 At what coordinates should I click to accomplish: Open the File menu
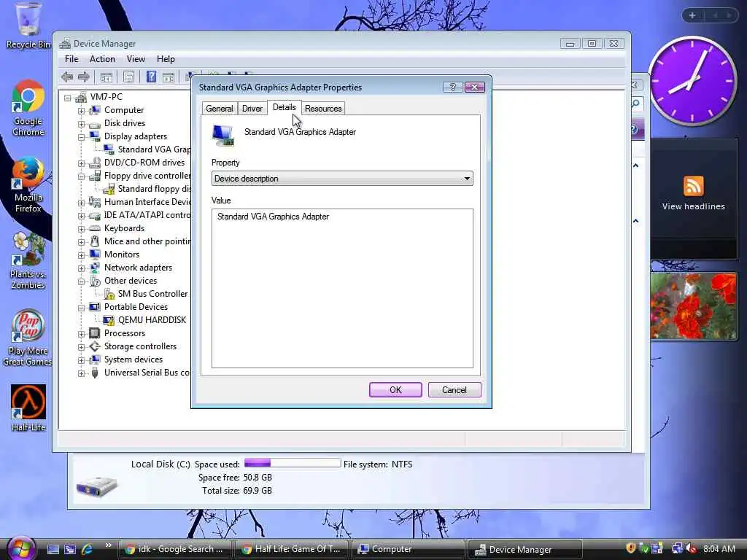(71, 59)
